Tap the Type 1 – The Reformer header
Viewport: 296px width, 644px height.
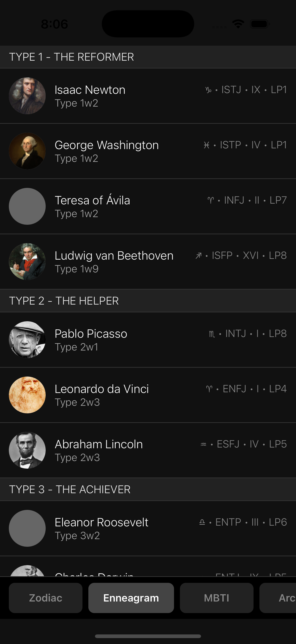pos(71,57)
